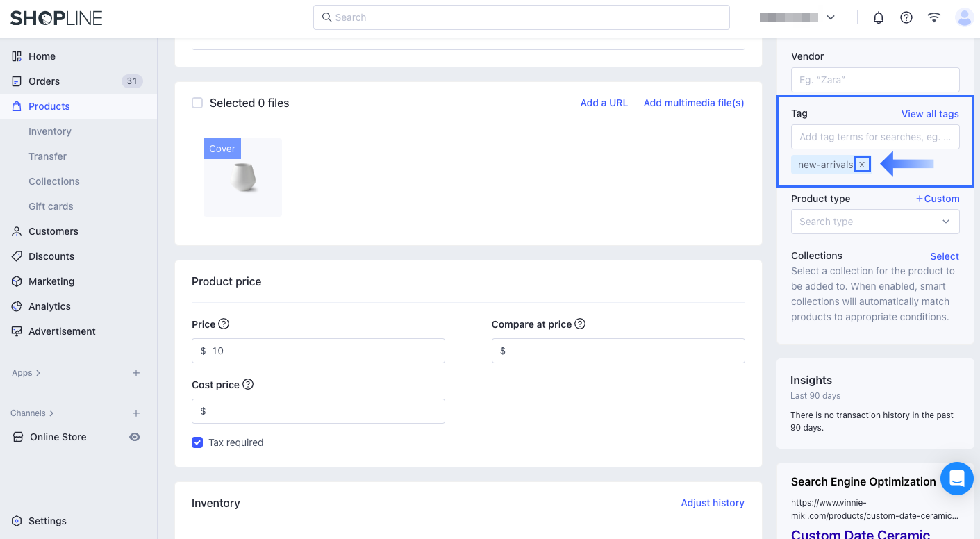Open the Product type search dropdown
980x539 pixels.
tap(875, 222)
